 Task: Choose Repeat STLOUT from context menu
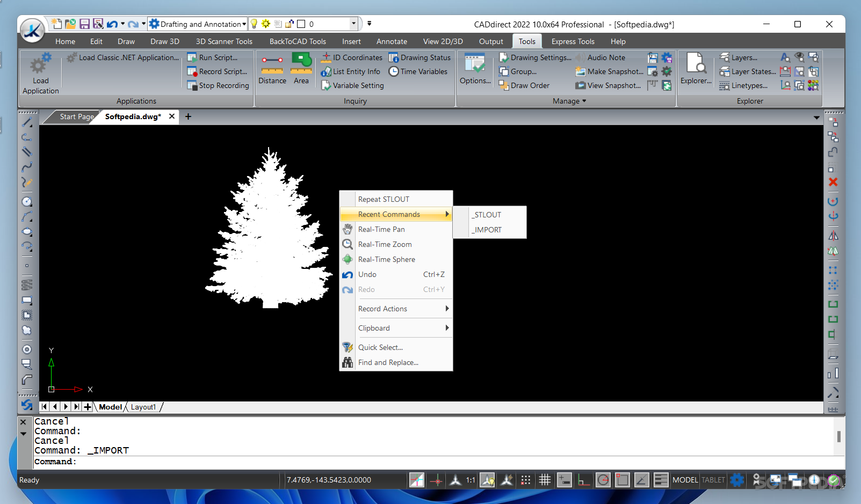396,199
